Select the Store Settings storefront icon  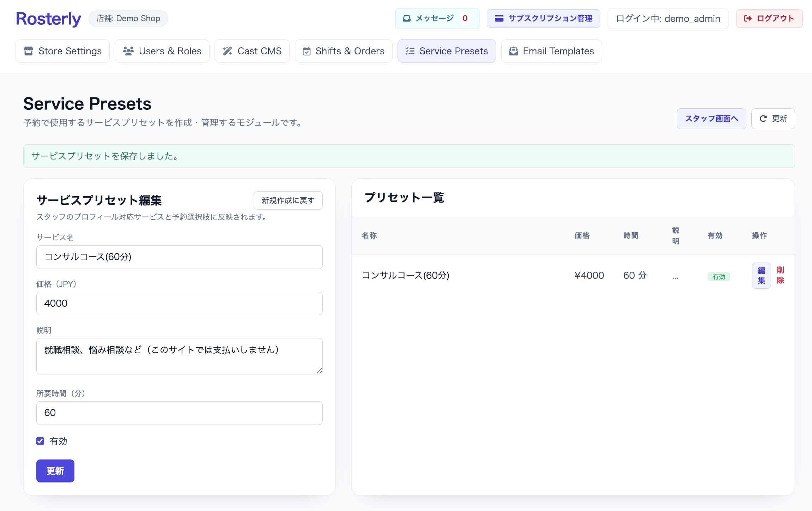point(29,51)
